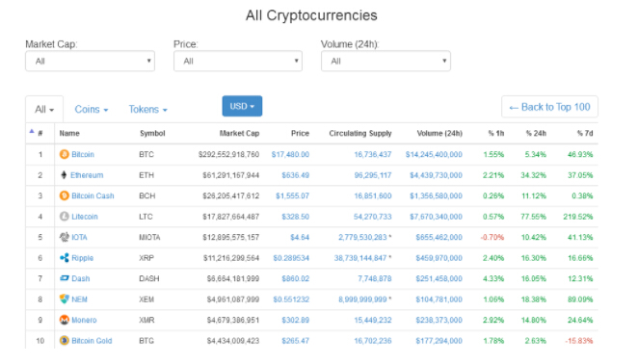Open the Bitcoin Gold link
The width and height of the screenshot is (638, 364).
coord(92,341)
